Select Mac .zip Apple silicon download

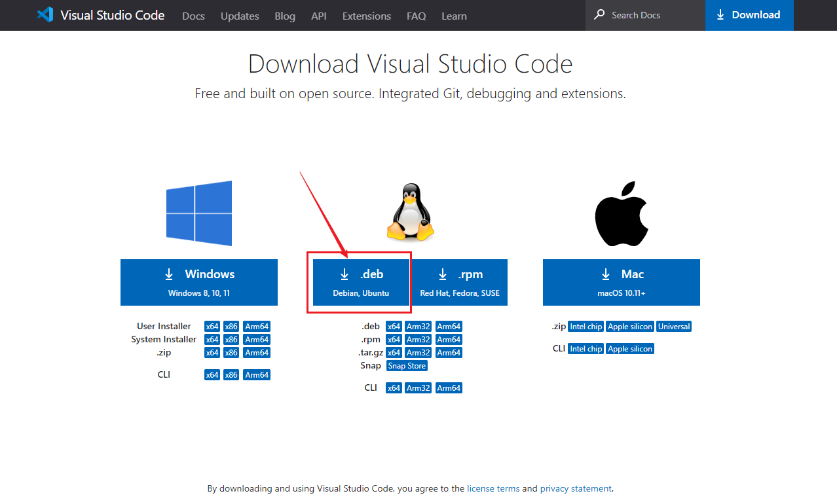pyautogui.click(x=630, y=327)
